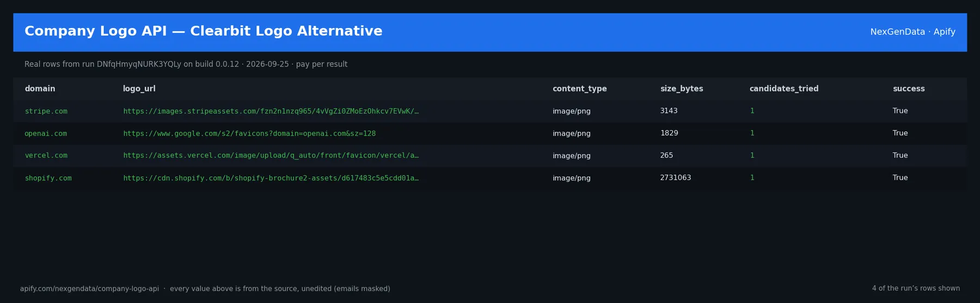Click the run DNfqHmyqNURK3YQLy subtitle text
The width and height of the screenshot is (980, 303).
coord(186,64)
